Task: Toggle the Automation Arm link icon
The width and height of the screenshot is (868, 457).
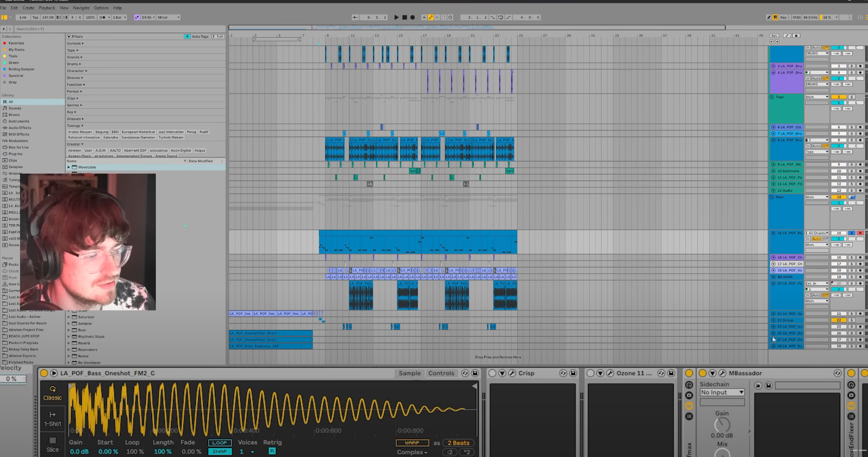Action: (430, 17)
